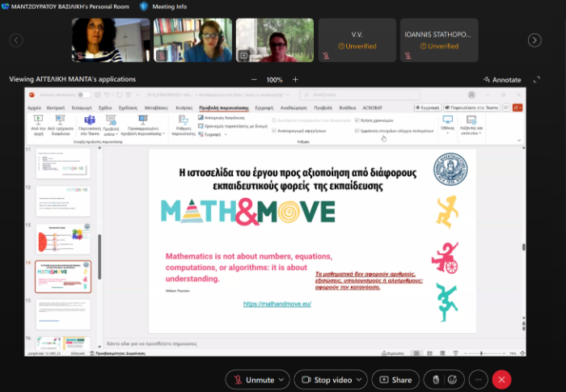Adjust the PowerPoint zoom slider

coord(482,353)
